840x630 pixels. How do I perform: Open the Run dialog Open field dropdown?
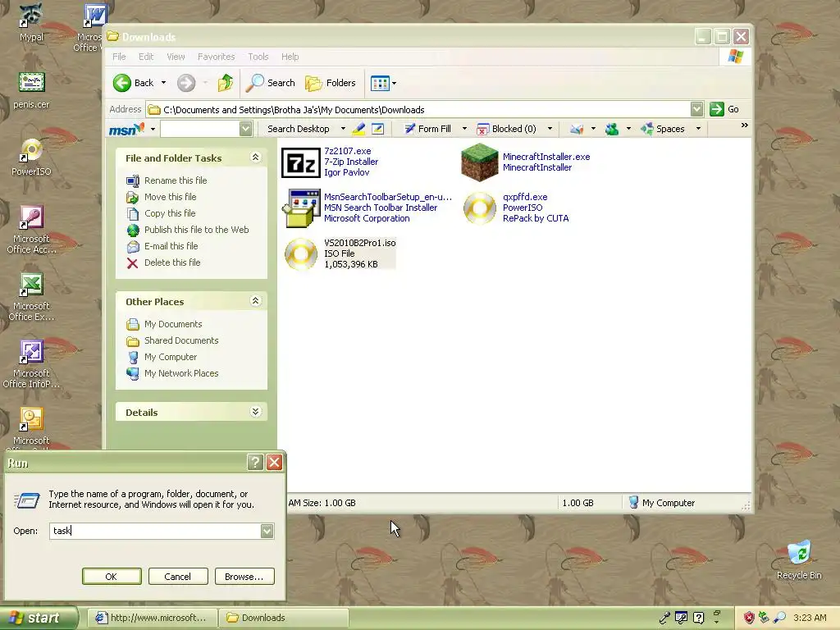pos(267,531)
